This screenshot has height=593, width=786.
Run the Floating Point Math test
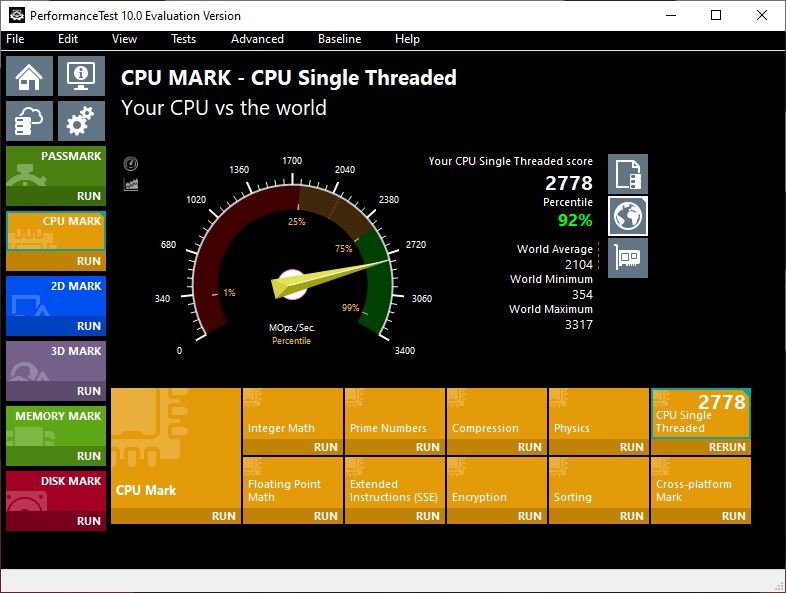coord(293,516)
